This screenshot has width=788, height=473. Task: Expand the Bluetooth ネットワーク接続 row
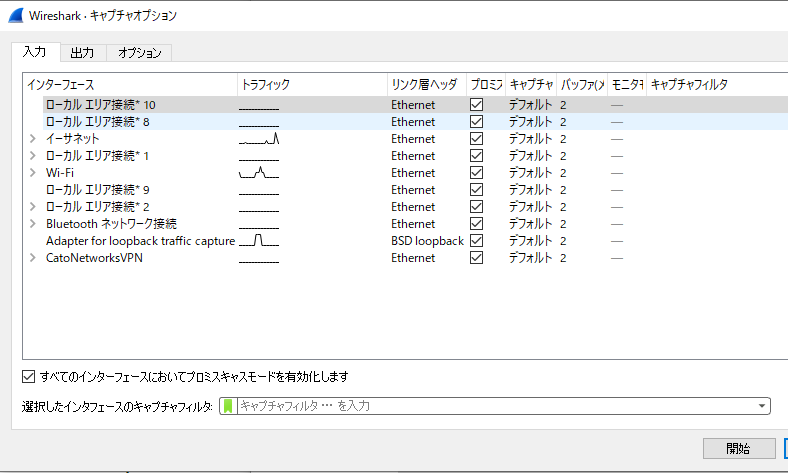tap(33, 224)
